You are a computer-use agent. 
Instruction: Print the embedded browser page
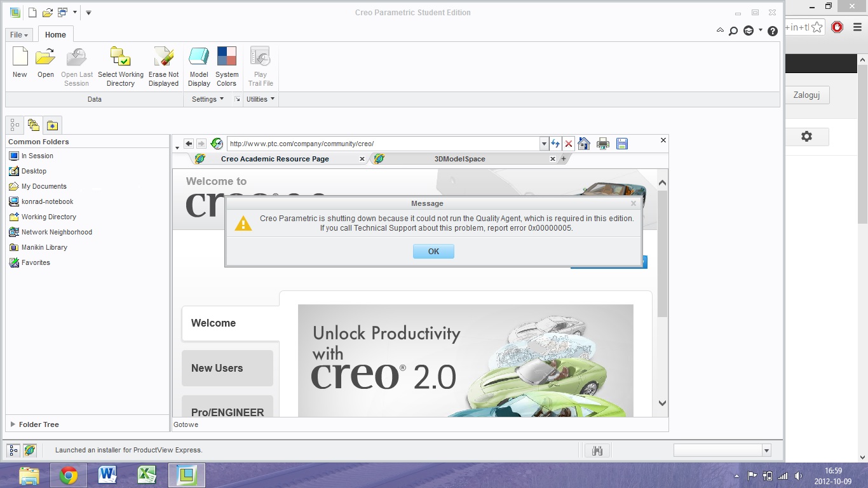[x=603, y=144]
